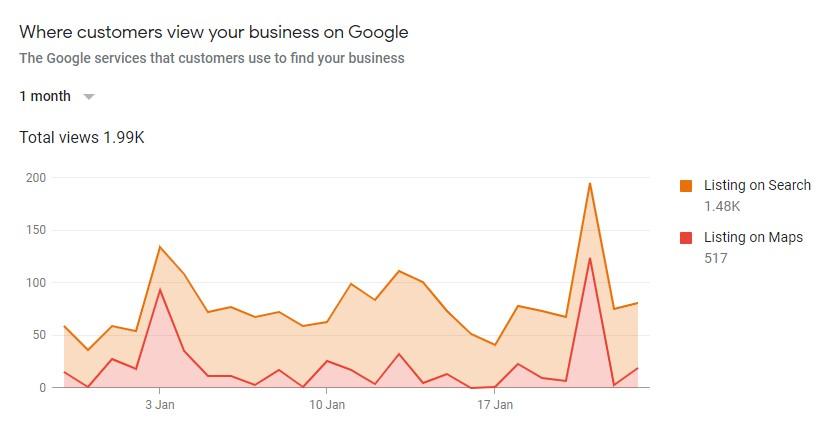Click the chart title about Google views
Image resolution: width=824 pixels, height=422 pixels.
point(214,32)
